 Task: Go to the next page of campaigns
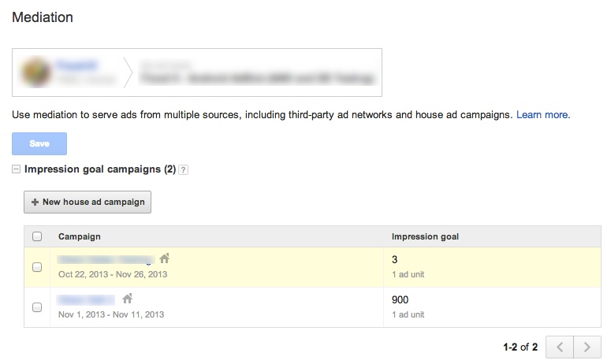click(585, 346)
